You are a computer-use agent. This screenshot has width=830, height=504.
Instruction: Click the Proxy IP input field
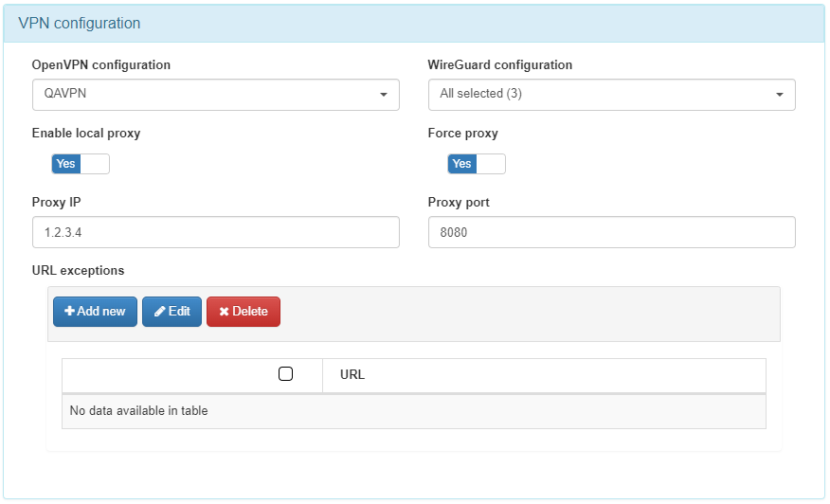pos(215,232)
